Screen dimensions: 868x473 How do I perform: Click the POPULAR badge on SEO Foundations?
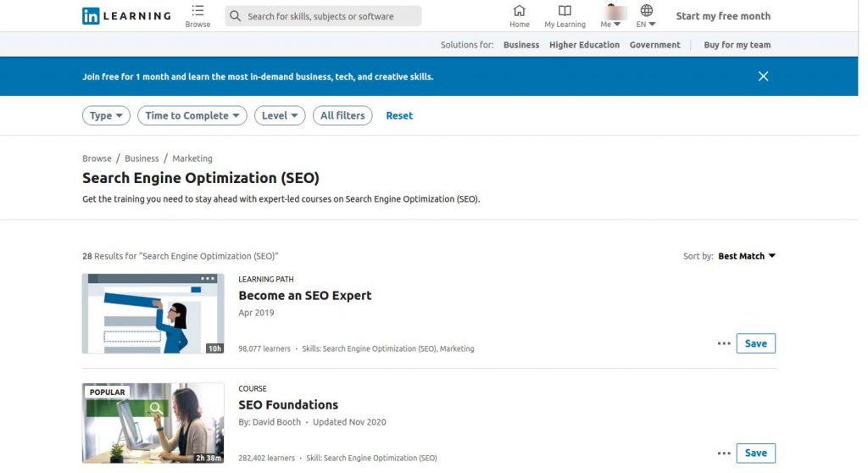(107, 392)
